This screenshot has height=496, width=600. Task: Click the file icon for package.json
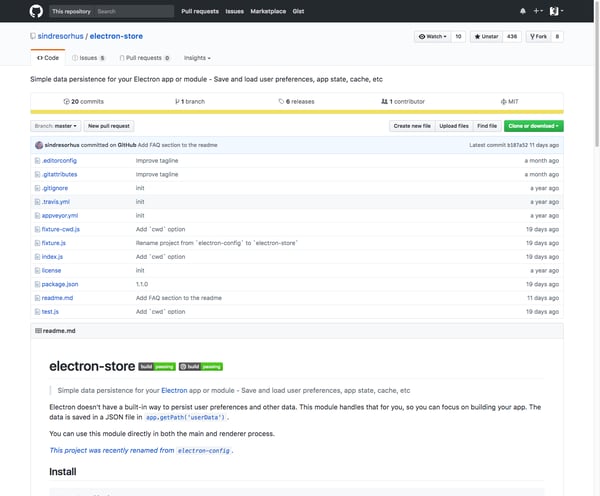click(x=37, y=284)
